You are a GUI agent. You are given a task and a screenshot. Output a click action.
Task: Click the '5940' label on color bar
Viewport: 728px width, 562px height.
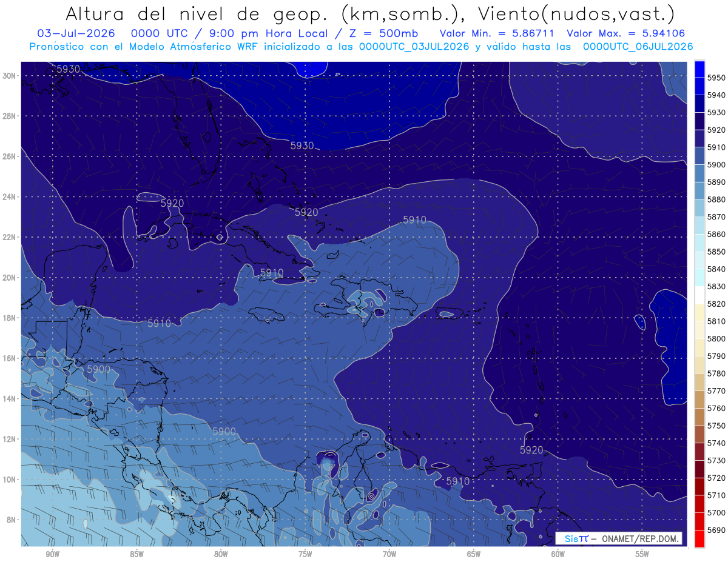717,95
